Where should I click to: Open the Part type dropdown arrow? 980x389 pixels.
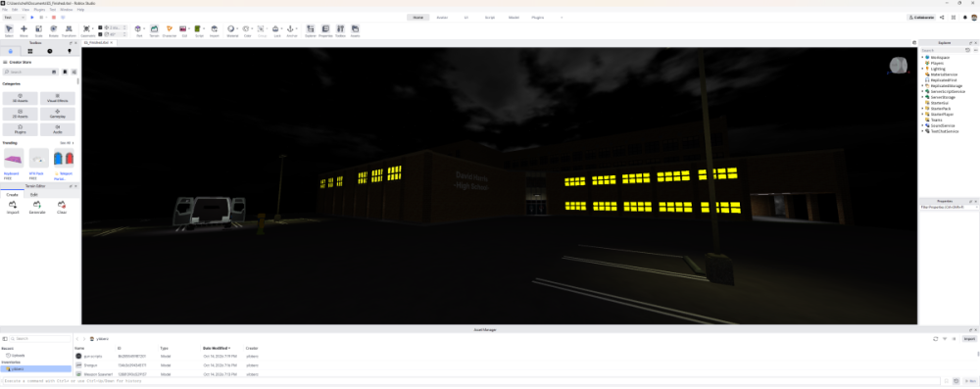(144, 28)
